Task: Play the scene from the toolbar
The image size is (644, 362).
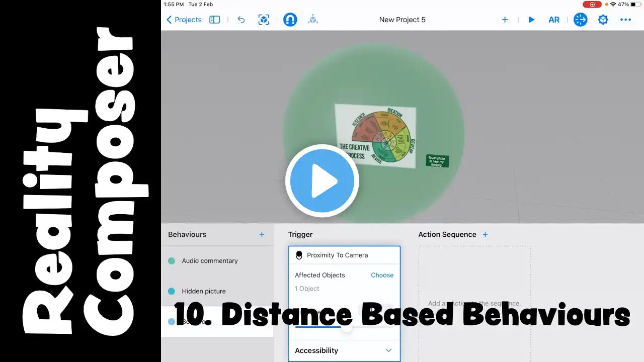Action: [x=531, y=20]
